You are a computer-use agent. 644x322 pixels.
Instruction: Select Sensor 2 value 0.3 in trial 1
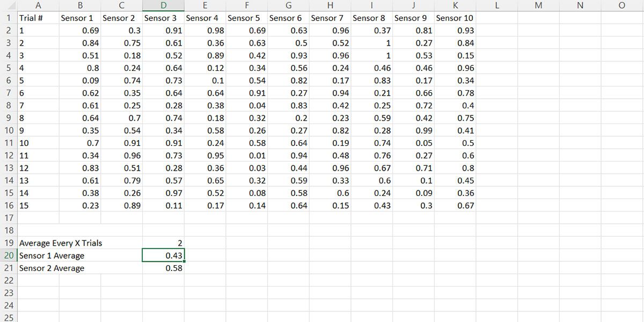coord(122,31)
